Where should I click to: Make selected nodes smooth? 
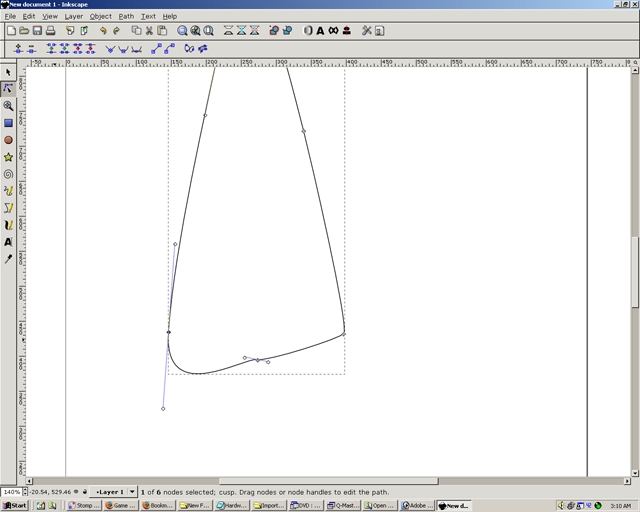[x=123, y=49]
